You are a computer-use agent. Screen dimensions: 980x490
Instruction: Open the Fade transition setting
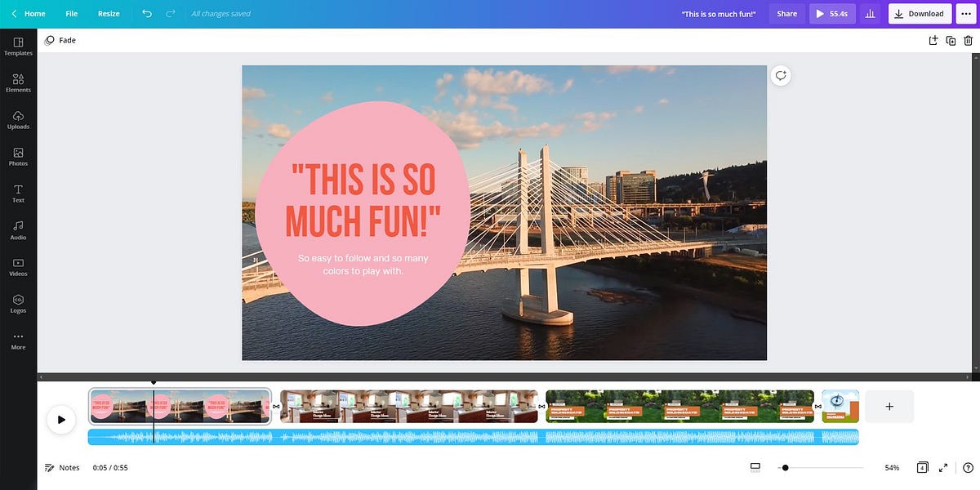tap(60, 39)
